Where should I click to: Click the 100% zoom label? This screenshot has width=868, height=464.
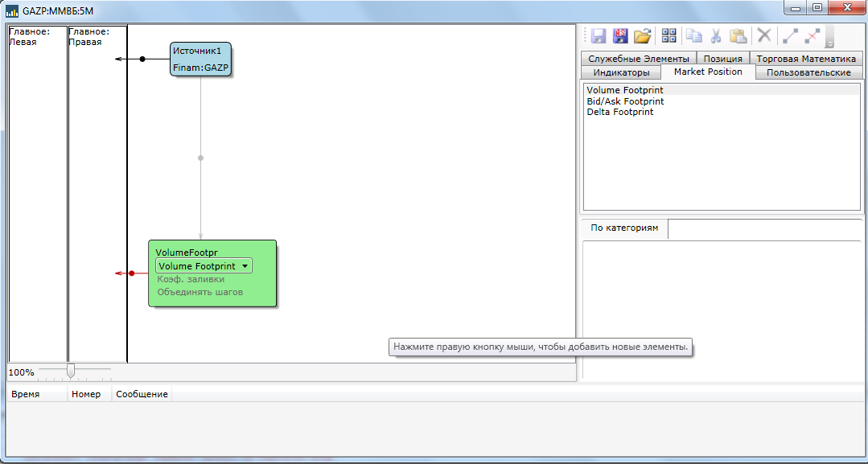(21, 372)
